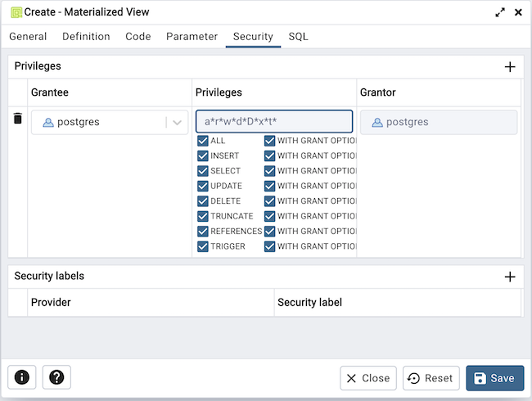Add a new privilege row with plus icon
Image resolution: width=532 pixels, height=401 pixels.
(509, 67)
